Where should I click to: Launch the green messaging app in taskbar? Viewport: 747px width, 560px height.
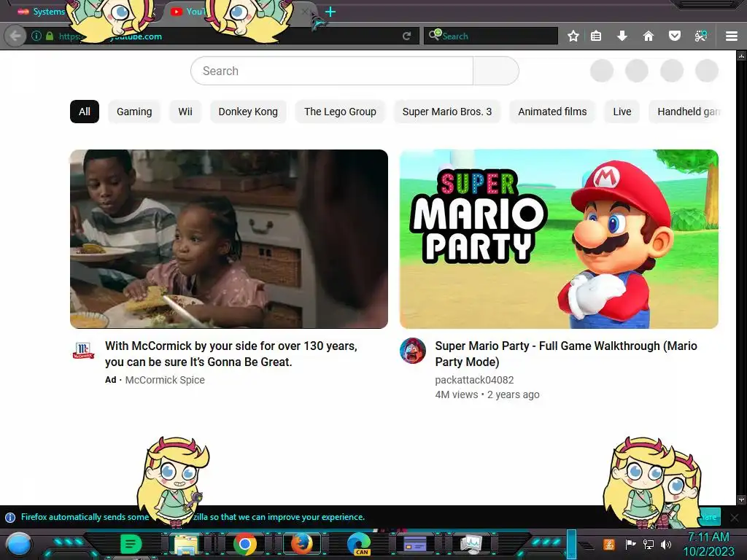(x=131, y=544)
